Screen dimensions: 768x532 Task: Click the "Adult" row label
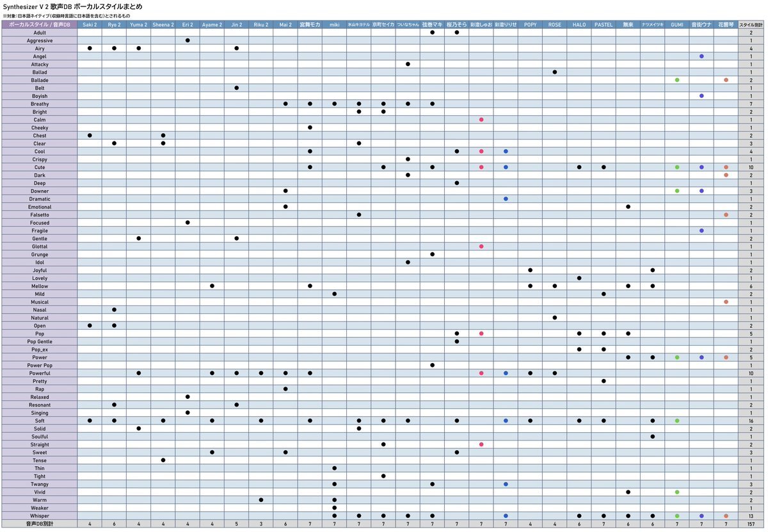(40, 33)
